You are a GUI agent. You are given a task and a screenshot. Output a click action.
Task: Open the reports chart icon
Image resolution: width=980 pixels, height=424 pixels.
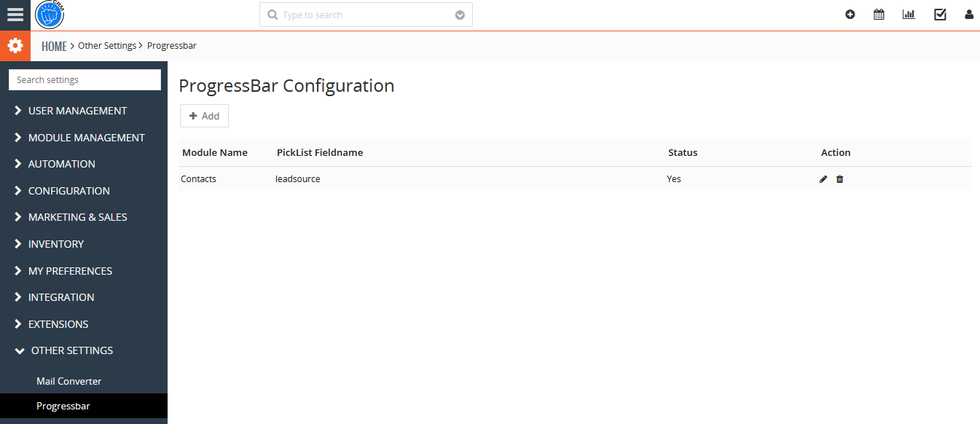tap(909, 15)
